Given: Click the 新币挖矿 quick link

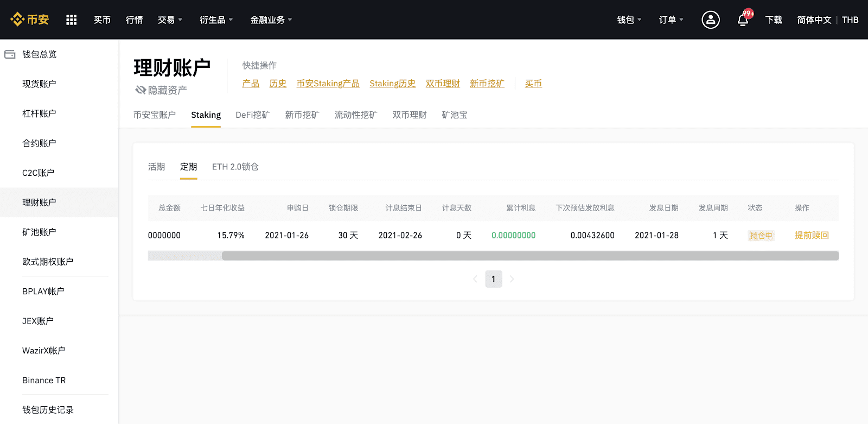Looking at the screenshot, I should 487,84.
